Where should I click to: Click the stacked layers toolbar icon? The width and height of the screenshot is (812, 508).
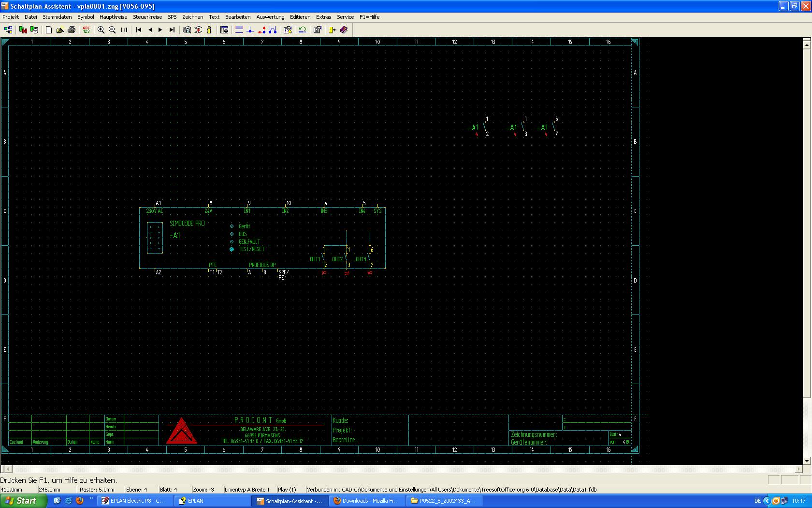pos(187,30)
